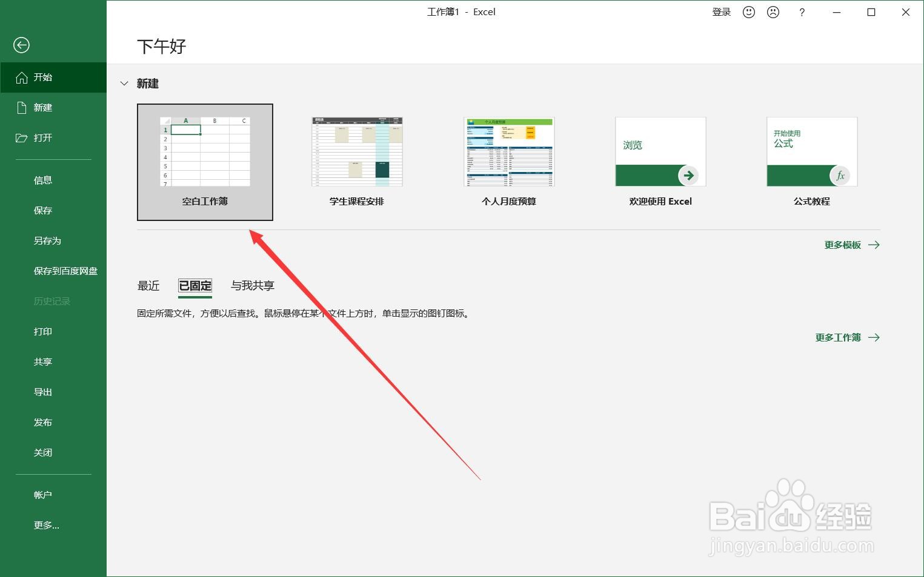
Task: Click the New document page icon
Action: click(22, 108)
